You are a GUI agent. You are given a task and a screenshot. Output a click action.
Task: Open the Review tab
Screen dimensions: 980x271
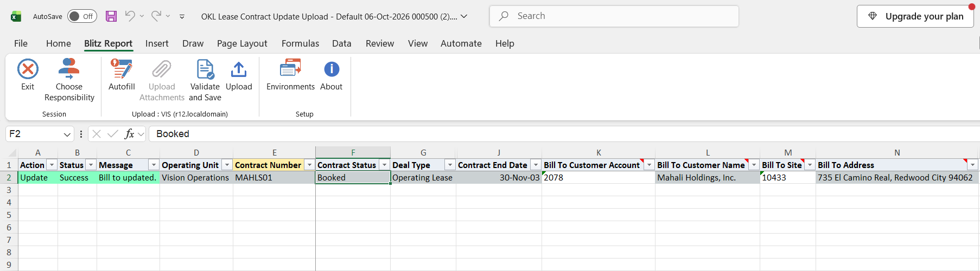click(380, 43)
